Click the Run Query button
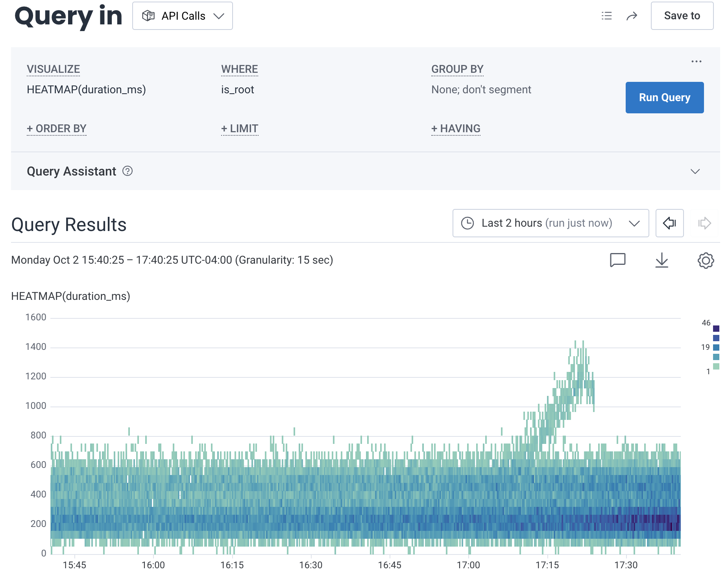Image resolution: width=728 pixels, height=584 pixels. click(664, 97)
